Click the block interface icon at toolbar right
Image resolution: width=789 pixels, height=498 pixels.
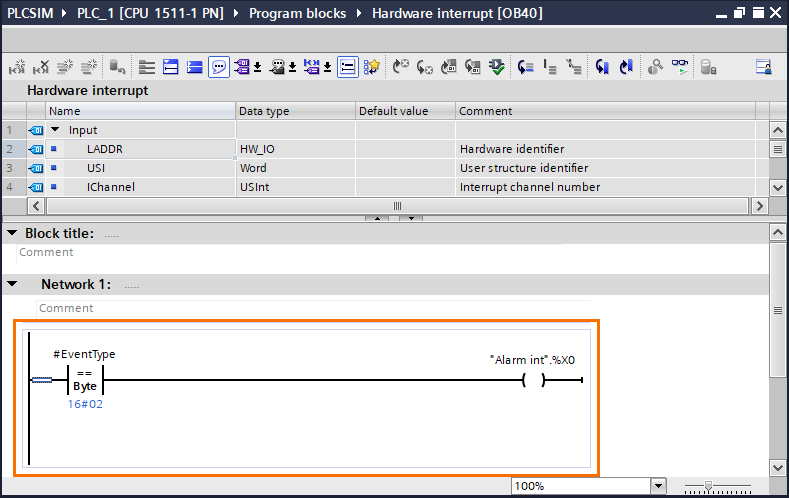pyautogui.click(x=763, y=67)
